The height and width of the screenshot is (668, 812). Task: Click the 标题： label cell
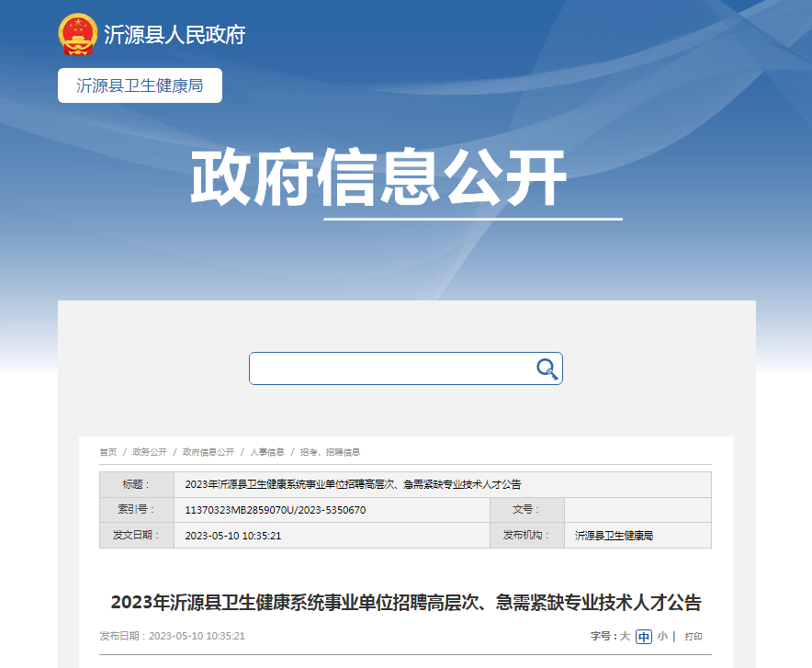pos(137,484)
